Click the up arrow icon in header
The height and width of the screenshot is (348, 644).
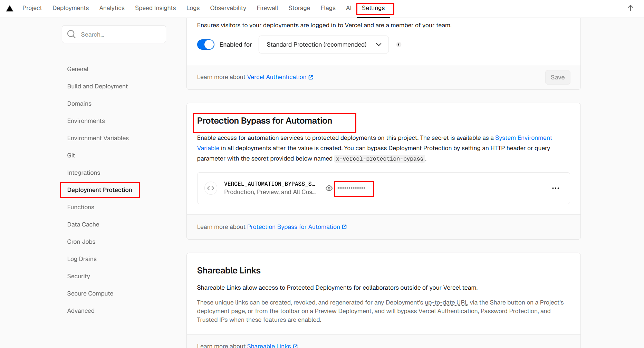click(630, 8)
